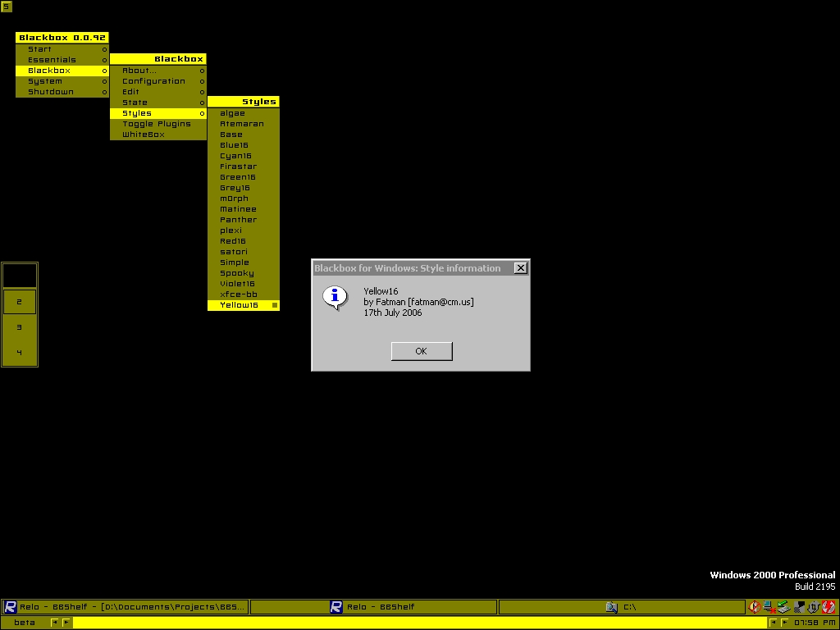
Task: Click the gray and black squares tray icon
Action: tap(799, 607)
